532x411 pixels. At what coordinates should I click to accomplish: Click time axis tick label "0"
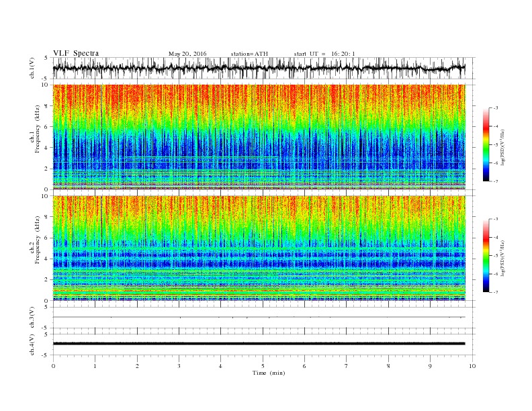point(53,366)
